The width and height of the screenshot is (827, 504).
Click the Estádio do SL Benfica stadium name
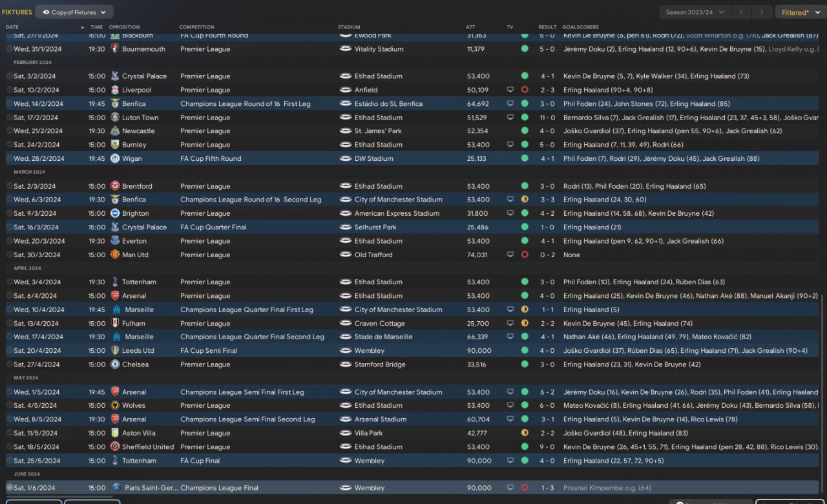tap(388, 103)
